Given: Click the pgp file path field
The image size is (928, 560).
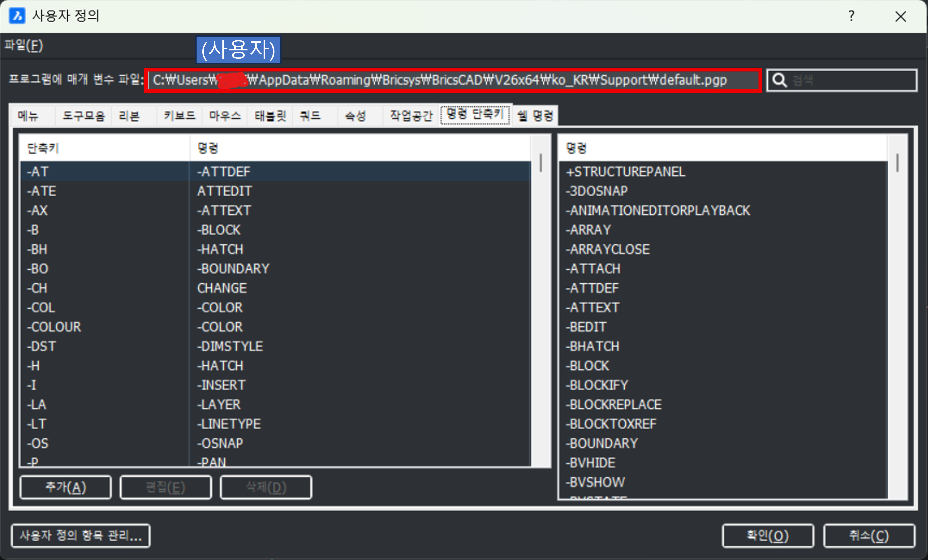Looking at the screenshot, I should coord(452,80).
